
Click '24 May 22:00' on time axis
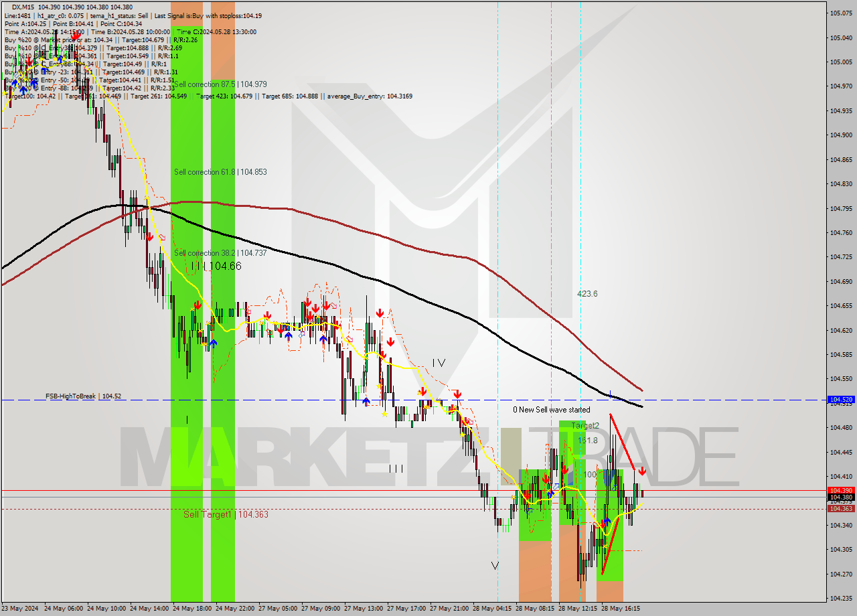point(235,609)
